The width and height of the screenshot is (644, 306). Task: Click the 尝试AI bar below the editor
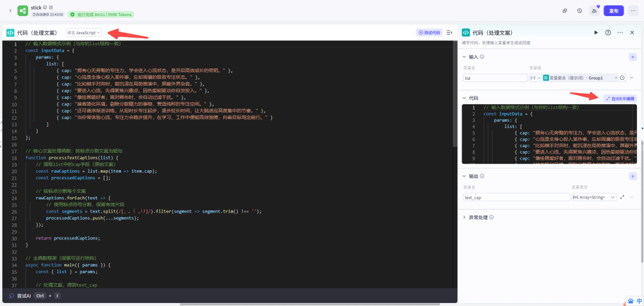pyautogui.click(x=24, y=295)
